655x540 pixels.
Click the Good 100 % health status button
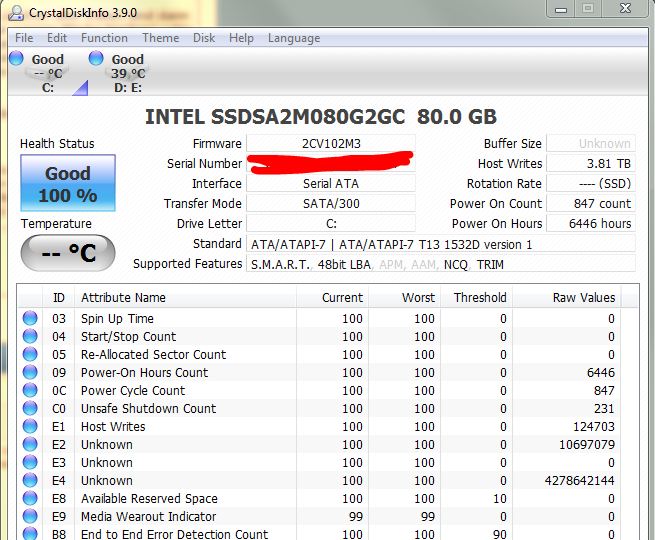pos(68,183)
